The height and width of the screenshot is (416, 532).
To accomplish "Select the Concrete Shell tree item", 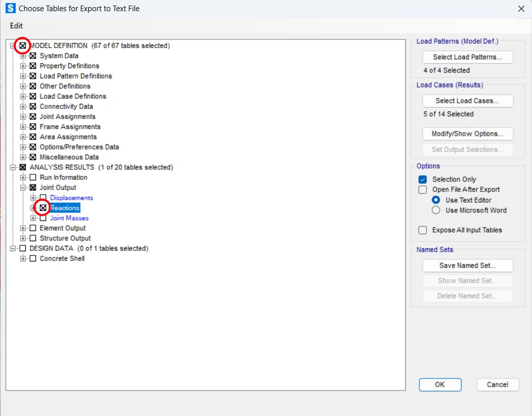I will pos(62,258).
